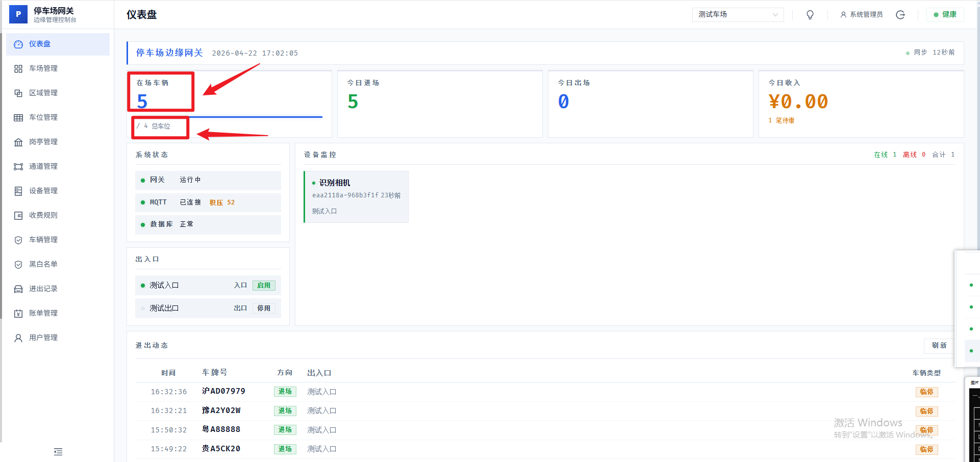Click the logout icon beside 系统管理员
Screen dimensions: 980x462
point(900,15)
